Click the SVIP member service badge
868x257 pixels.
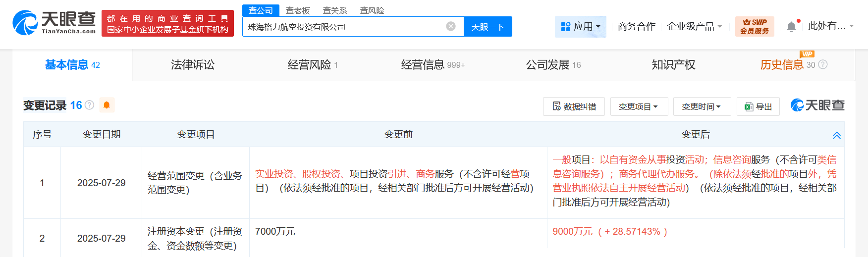click(x=754, y=26)
